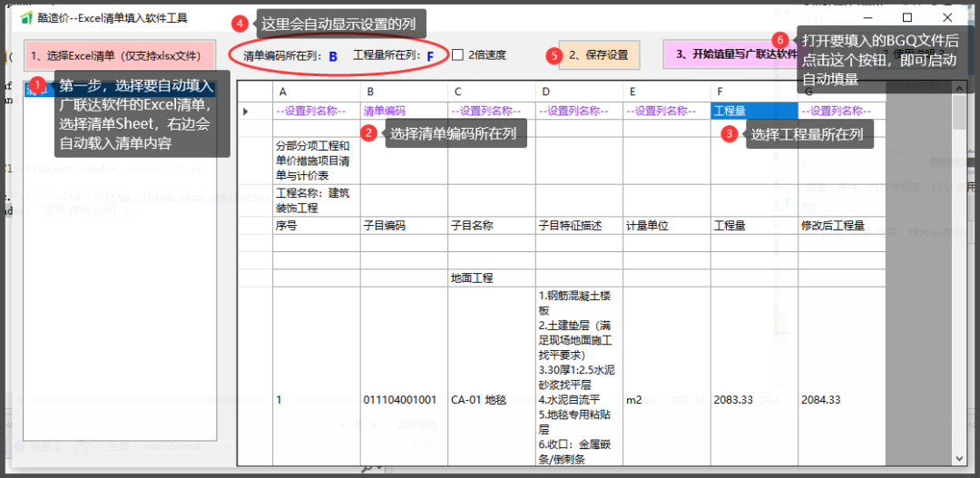Open column D 设置列名称 dropdown cell

pyautogui.click(x=577, y=111)
